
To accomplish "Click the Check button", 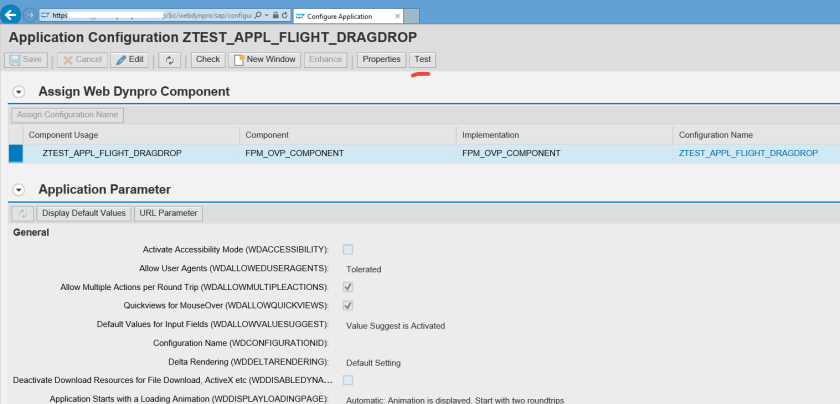I will [208, 59].
